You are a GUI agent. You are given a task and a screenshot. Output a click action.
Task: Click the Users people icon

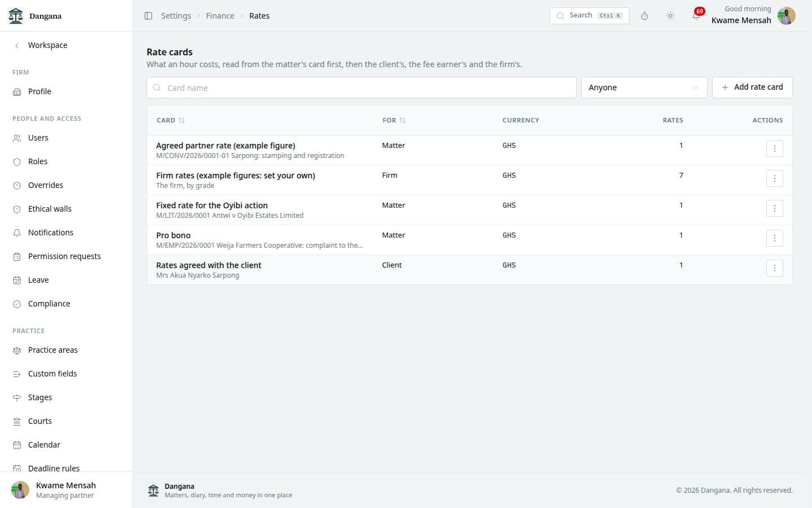click(x=17, y=138)
